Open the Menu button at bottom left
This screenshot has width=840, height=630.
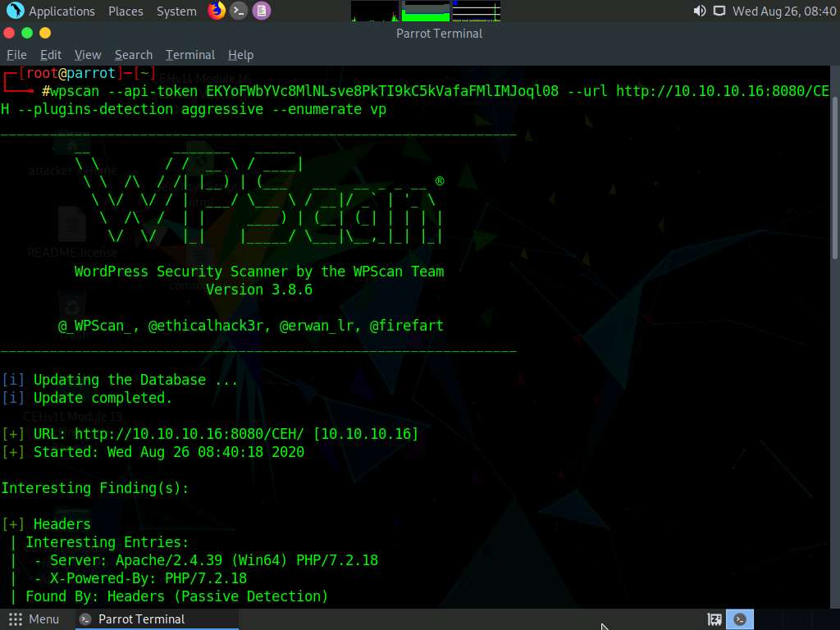pos(36,619)
